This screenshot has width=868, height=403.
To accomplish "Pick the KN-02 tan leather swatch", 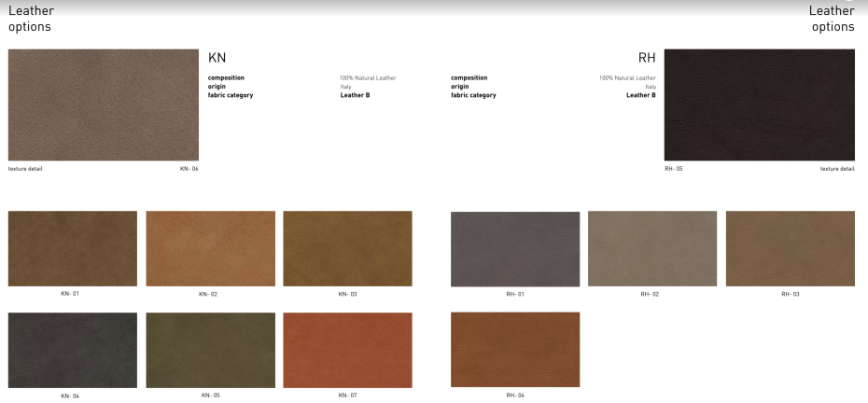I will (210, 248).
